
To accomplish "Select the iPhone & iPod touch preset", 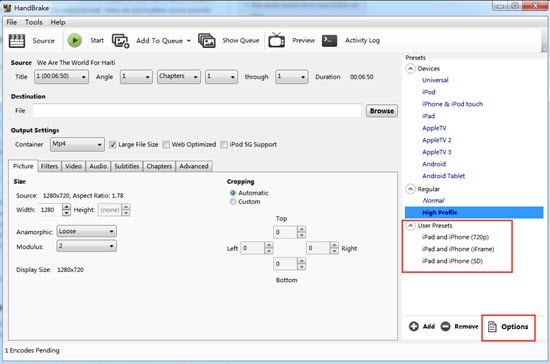I will [452, 104].
